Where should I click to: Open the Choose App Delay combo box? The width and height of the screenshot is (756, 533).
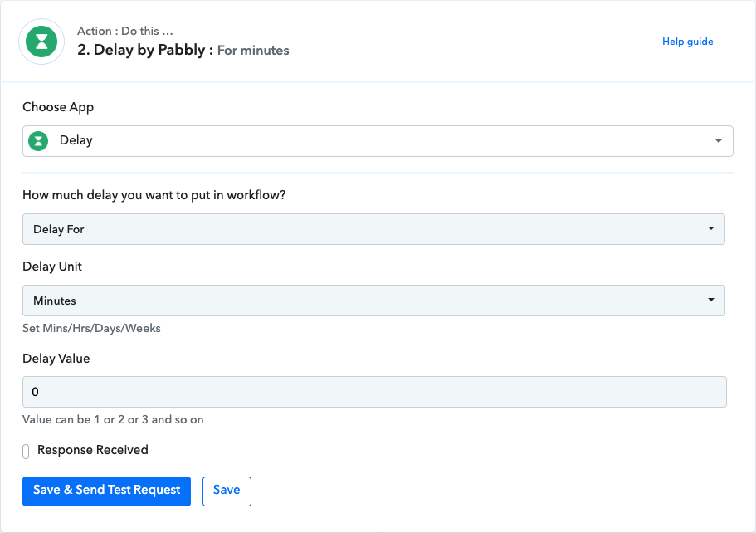(378, 141)
